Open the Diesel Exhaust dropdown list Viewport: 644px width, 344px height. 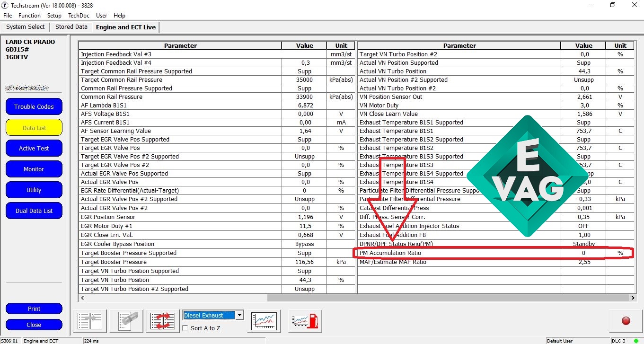pos(240,315)
